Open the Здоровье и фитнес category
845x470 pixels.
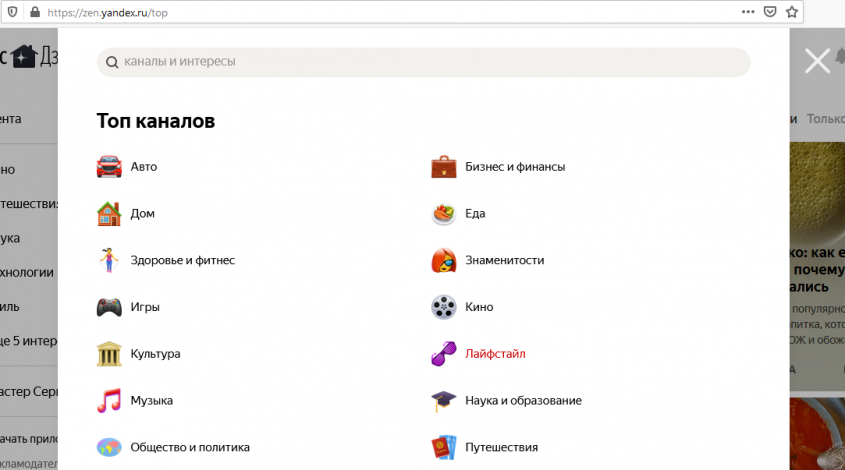(x=182, y=260)
